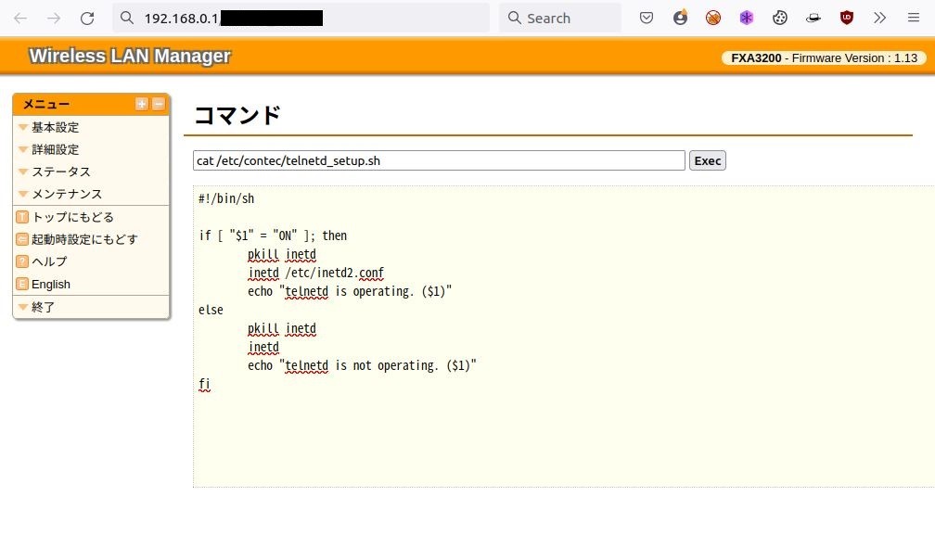Screen dimensions: 935x560
Task: Click the purple hexagon extension icon
Action: click(x=747, y=18)
